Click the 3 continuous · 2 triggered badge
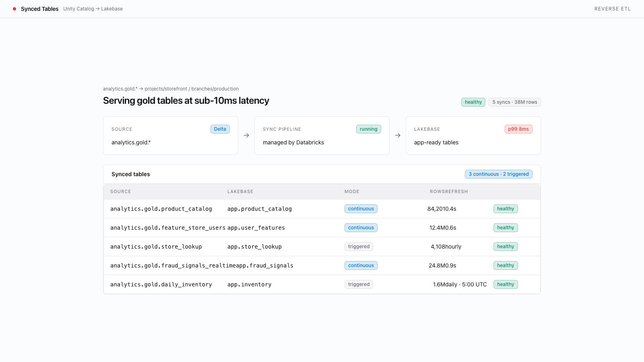The image size is (644, 362). 499,174
